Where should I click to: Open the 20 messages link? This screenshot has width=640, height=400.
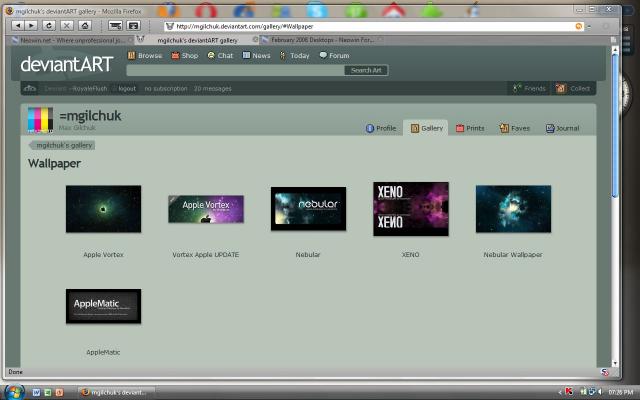coord(213,89)
